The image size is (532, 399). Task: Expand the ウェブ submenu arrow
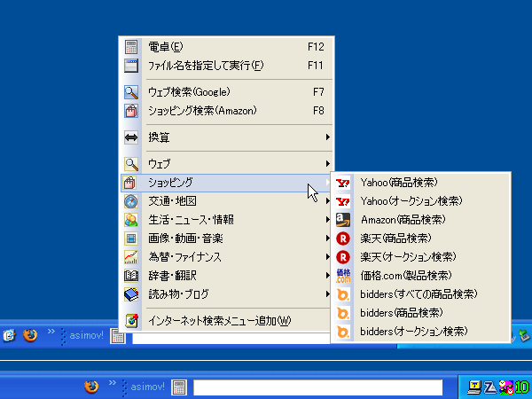[328, 164]
